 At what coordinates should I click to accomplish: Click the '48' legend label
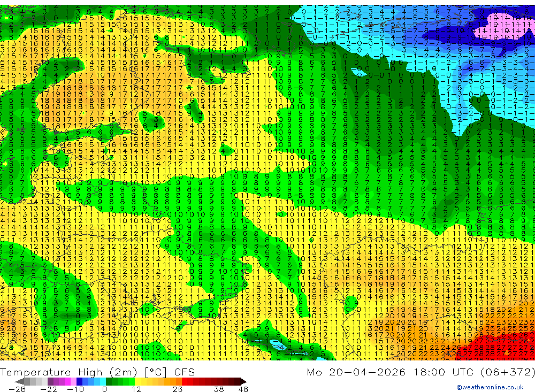243,389
